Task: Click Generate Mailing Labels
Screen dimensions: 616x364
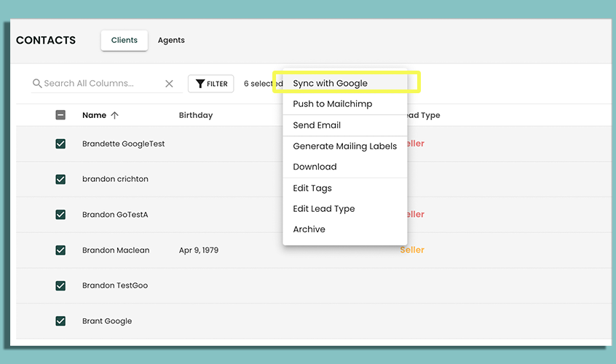Action: [344, 146]
